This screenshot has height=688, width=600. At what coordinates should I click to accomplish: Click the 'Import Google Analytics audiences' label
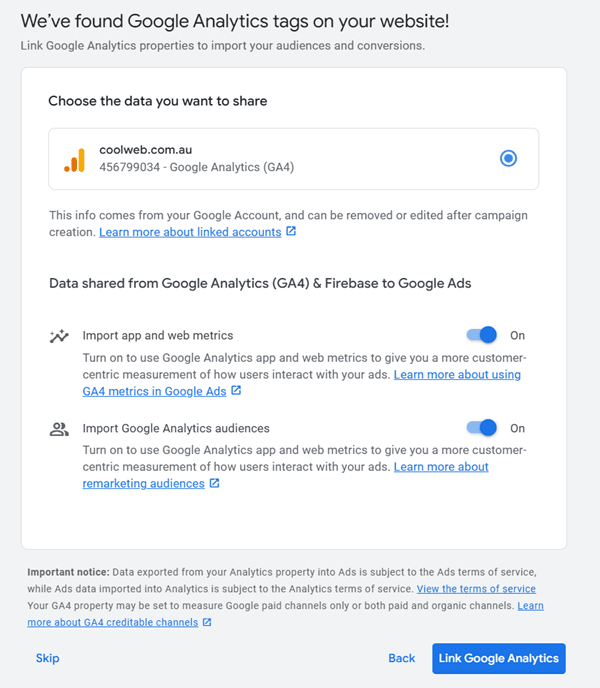click(x=176, y=428)
